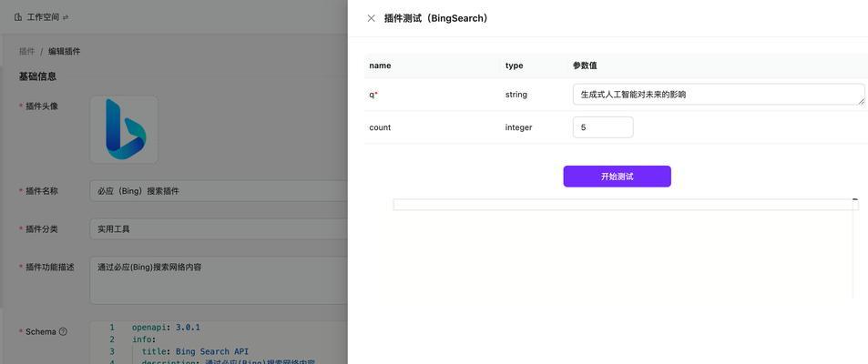Click the '参数值' column header
The height and width of the screenshot is (364, 868).
[585, 66]
